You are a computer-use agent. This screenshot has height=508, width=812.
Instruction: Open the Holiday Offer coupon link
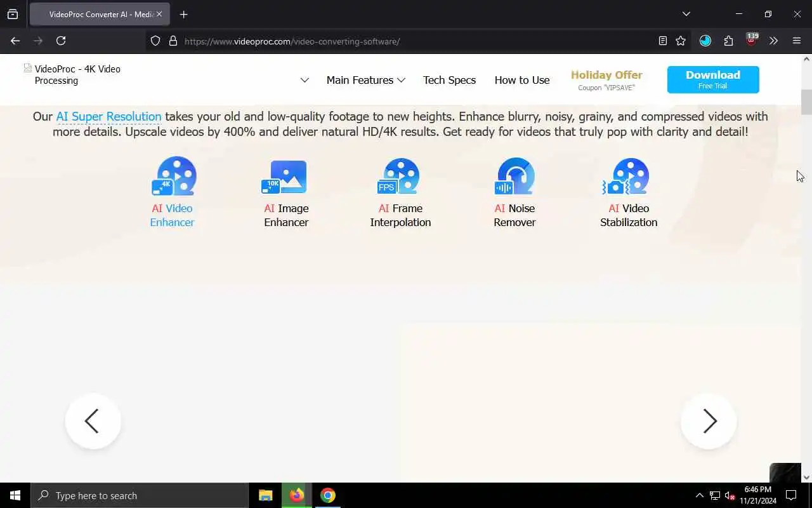(606, 80)
